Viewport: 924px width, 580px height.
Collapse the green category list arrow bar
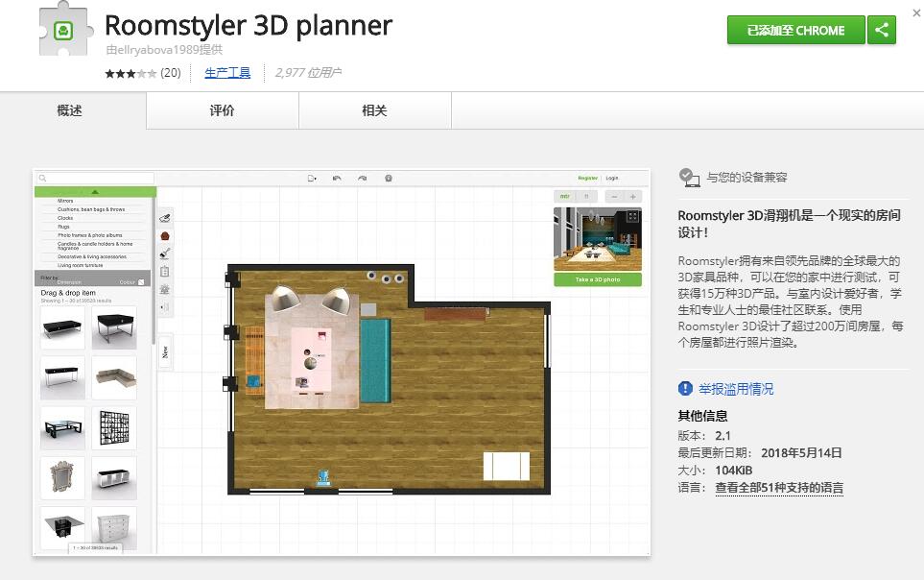pos(95,192)
